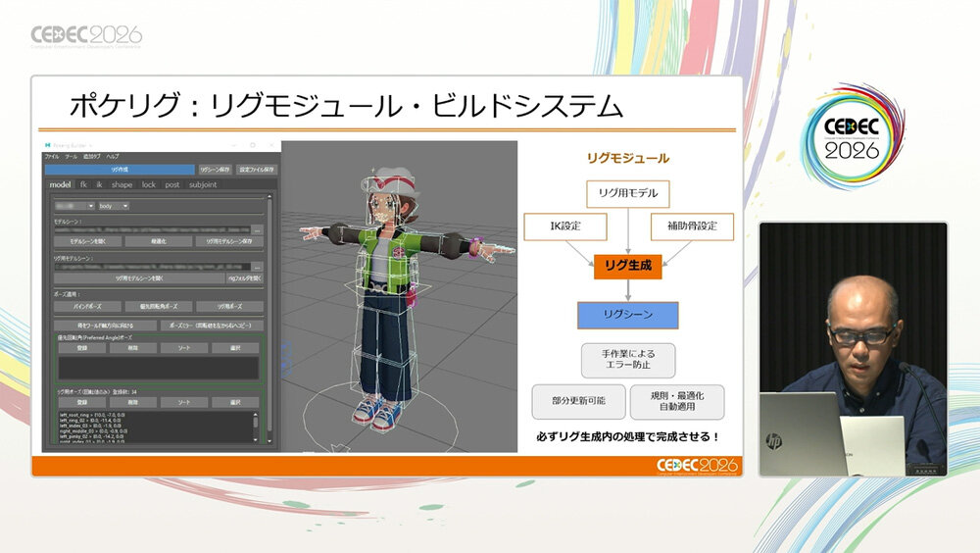Click 削除 in the Preferred Angle group
This screenshot has width=980, height=553.
coord(133,348)
